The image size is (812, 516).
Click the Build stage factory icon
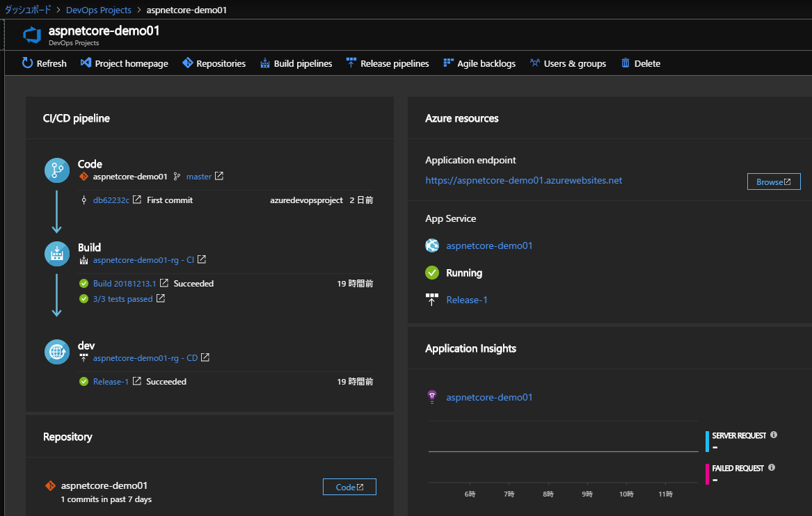57,254
